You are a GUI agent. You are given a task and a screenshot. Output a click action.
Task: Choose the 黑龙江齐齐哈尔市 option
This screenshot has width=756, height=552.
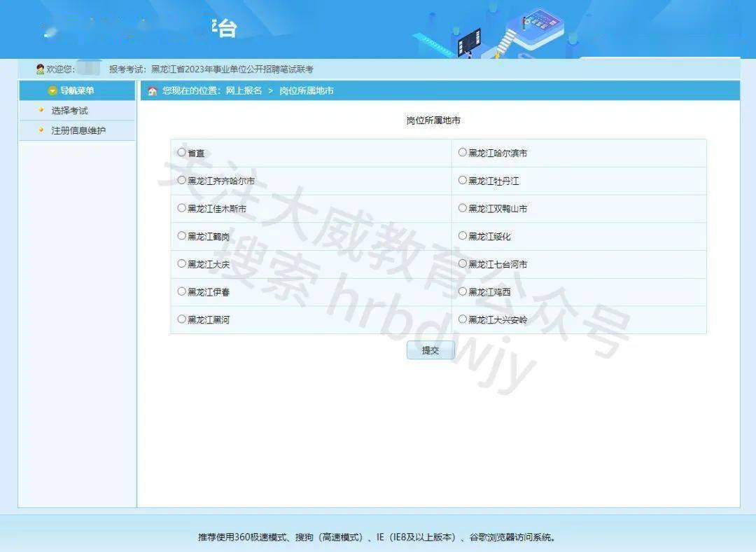pos(181,180)
